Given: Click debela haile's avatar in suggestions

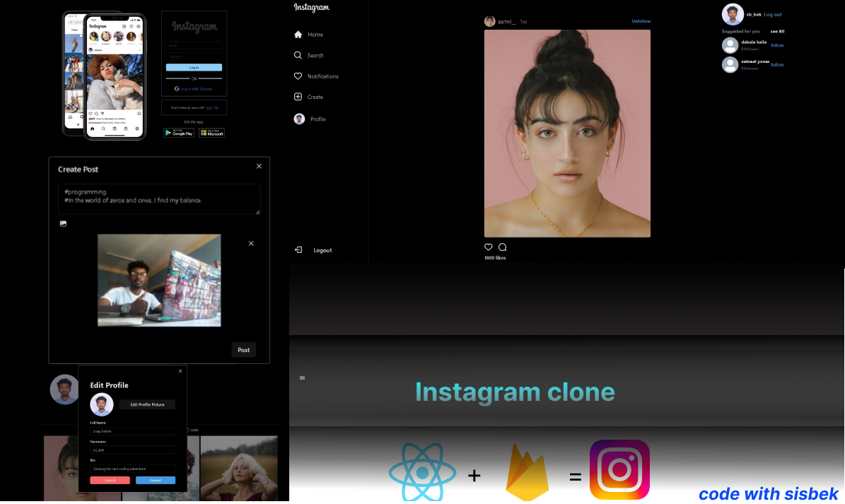Looking at the screenshot, I should [730, 45].
